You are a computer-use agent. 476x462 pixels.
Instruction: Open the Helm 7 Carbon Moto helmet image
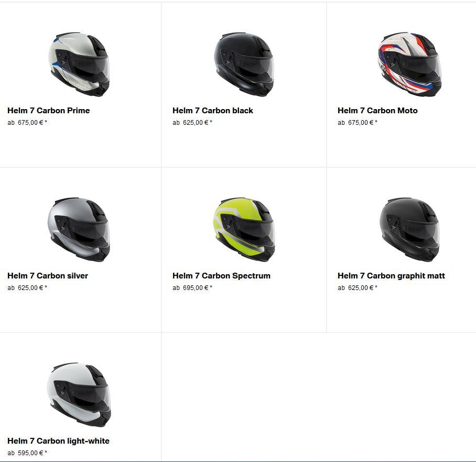(409, 64)
